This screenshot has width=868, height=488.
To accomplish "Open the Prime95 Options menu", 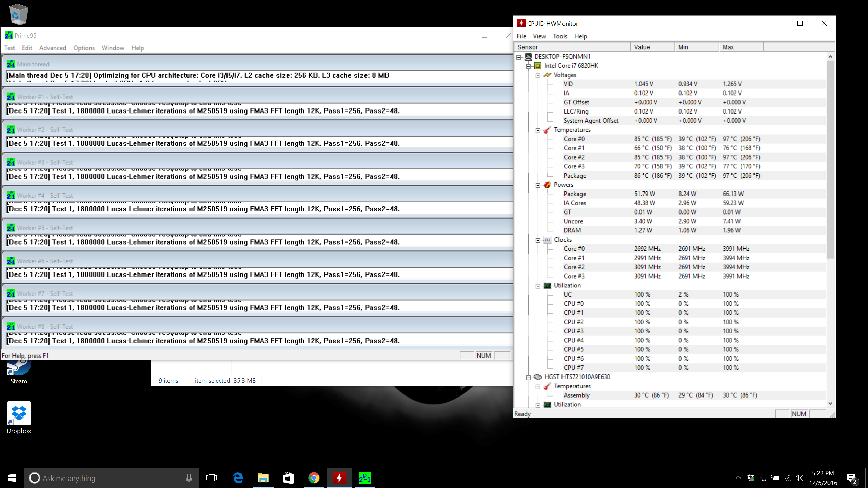I will coord(84,48).
